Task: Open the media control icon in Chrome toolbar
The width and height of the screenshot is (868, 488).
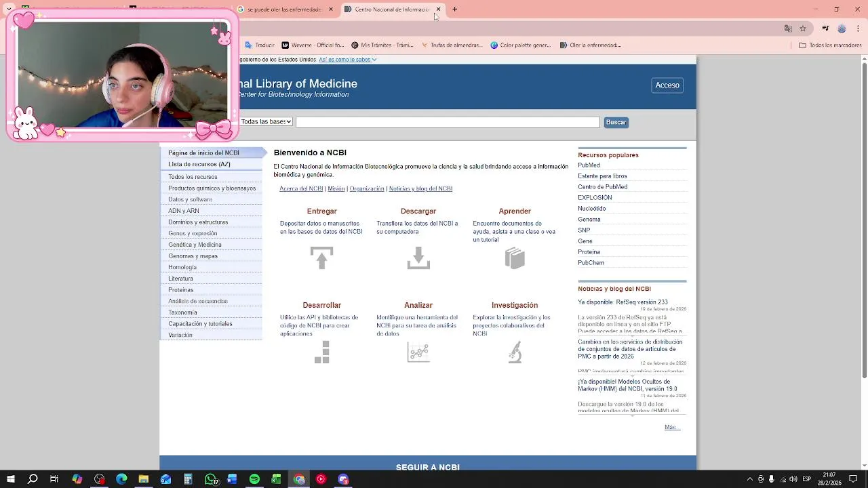Action: tap(825, 28)
